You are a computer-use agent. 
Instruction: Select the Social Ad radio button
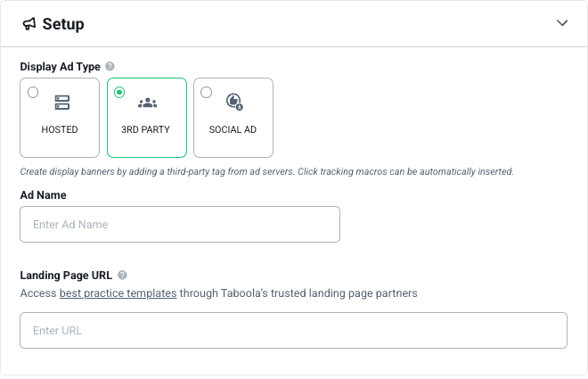[207, 93]
